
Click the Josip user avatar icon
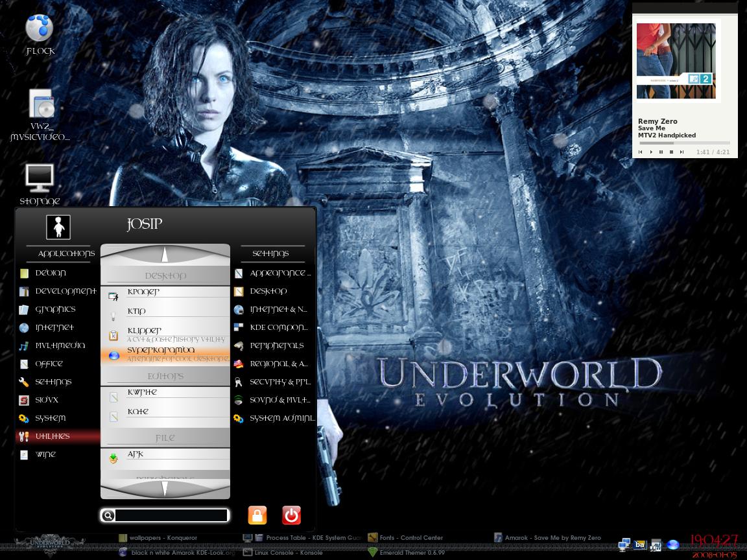point(58,227)
